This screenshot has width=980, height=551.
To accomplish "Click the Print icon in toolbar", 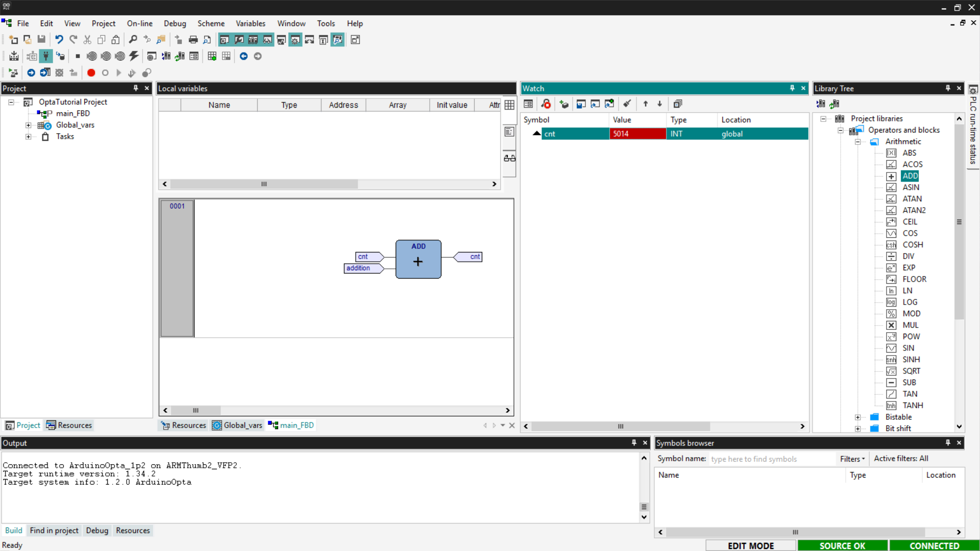I will coord(193,40).
